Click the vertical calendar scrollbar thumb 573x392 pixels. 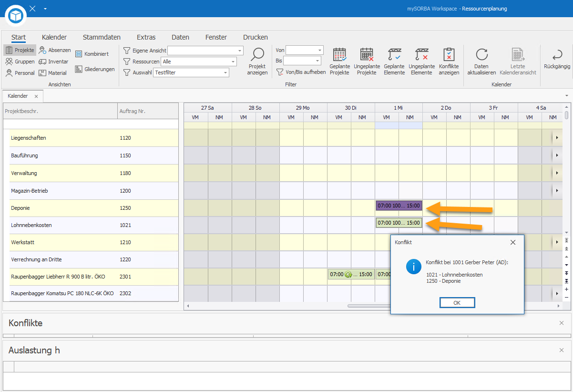[x=566, y=115]
